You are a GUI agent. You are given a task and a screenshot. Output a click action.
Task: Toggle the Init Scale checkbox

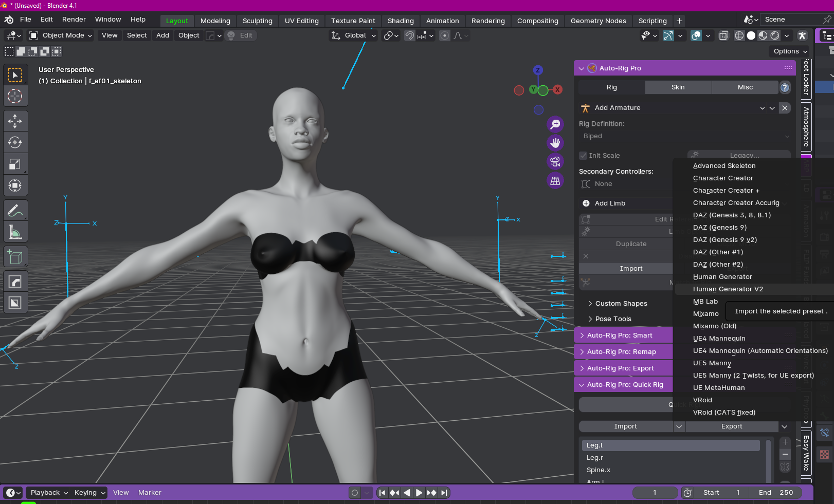[x=583, y=156]
